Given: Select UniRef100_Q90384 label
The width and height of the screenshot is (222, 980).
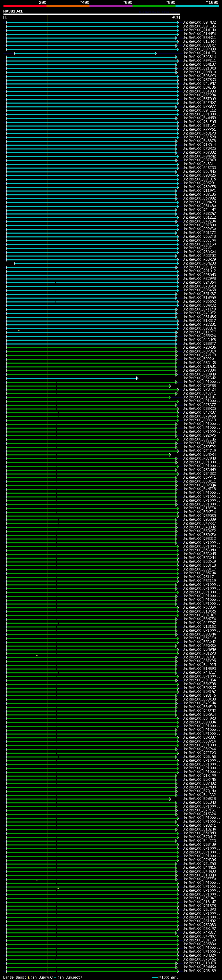Looking at the screenshot, I should [x=199, y=722].
